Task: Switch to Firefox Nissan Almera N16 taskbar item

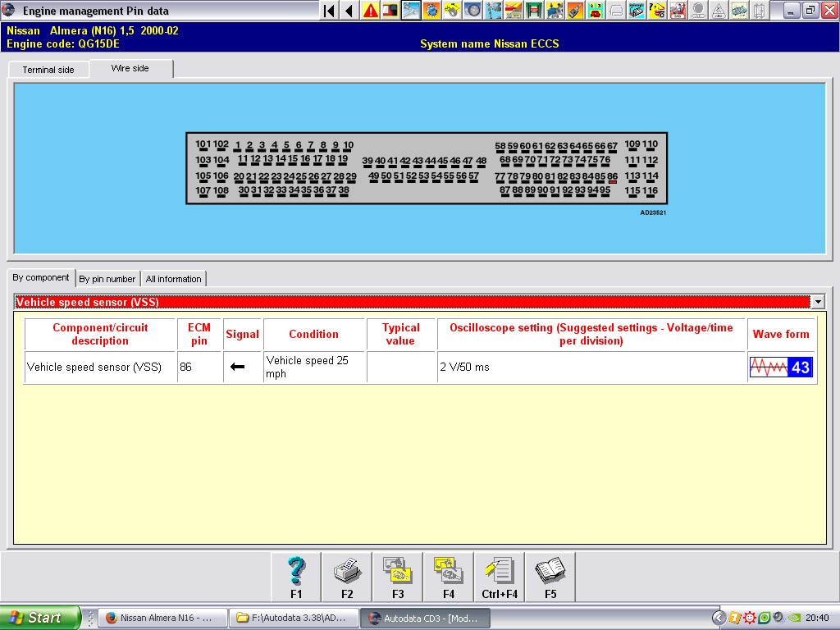Action: click(163, 618)
